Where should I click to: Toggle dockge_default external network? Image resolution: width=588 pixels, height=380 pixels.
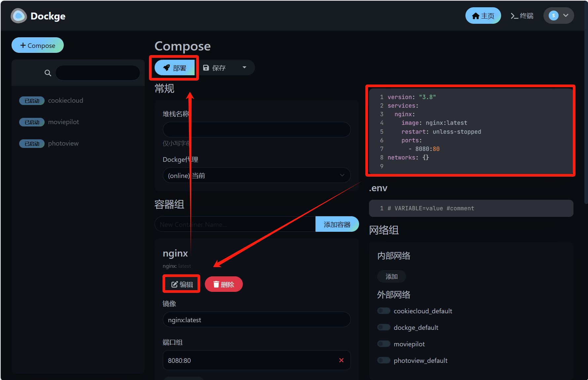click(384, 327)
